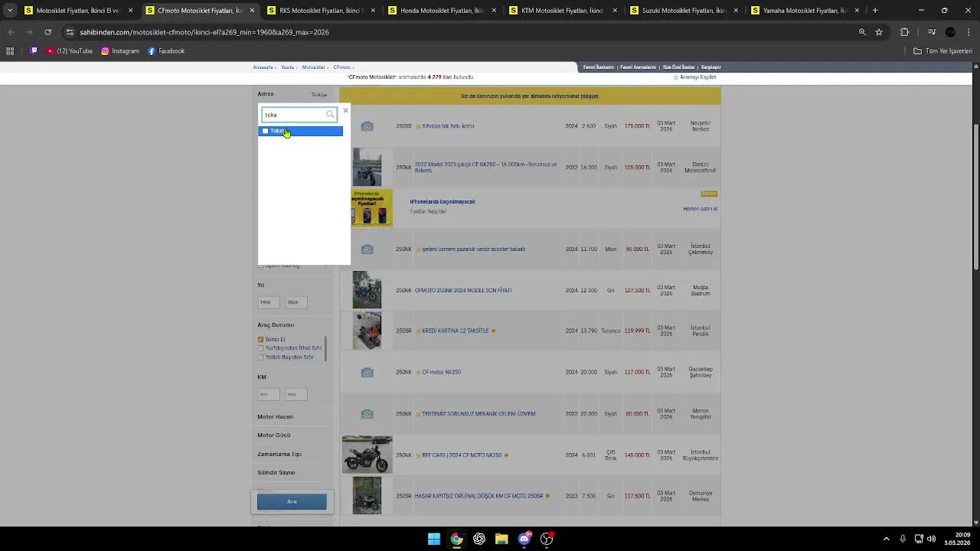Open KREDİ KARTINA 12 TAKSİTLE listing
The image size is (980, 551).
(x=455, y=331)
